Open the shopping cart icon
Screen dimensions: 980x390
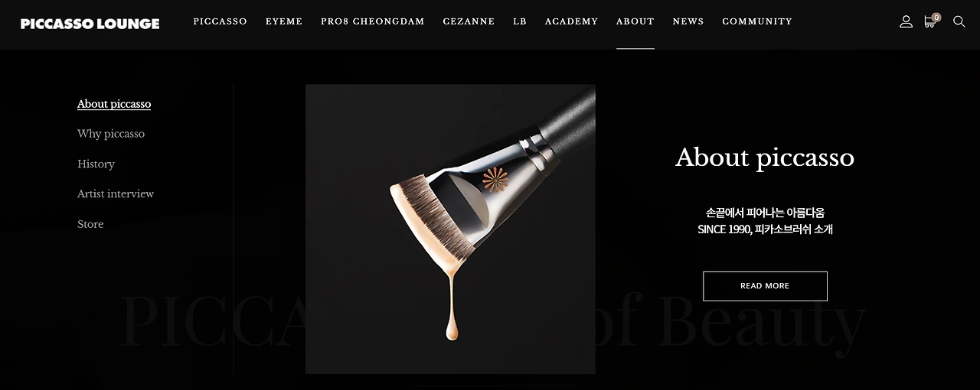pyautogui.click(x=931, y=21)
